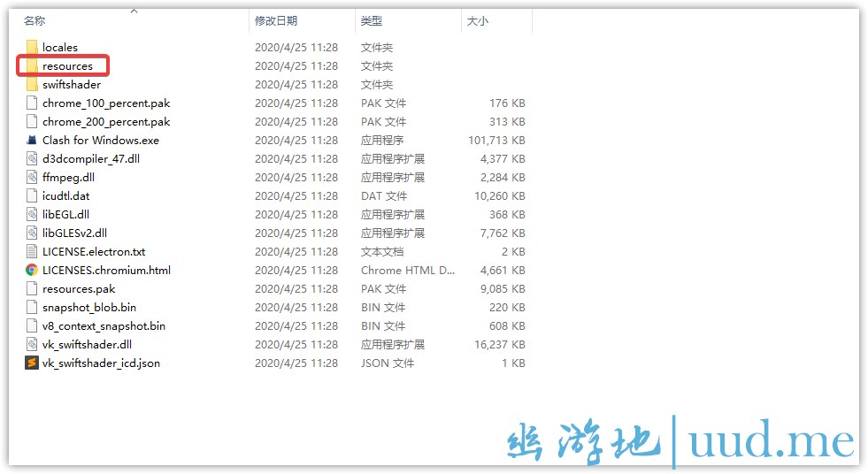
Task: Select the LICENSE.electron.txt file
Action: [94, 252]
